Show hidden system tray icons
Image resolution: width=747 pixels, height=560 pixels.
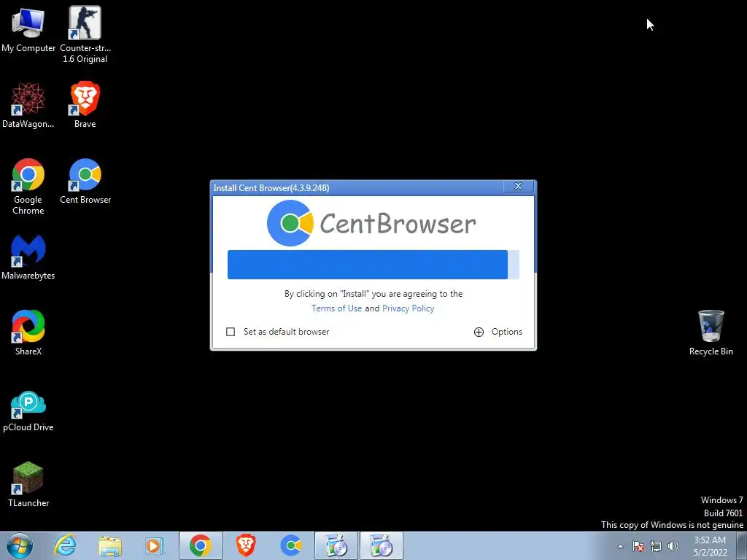tap(620, 546)
